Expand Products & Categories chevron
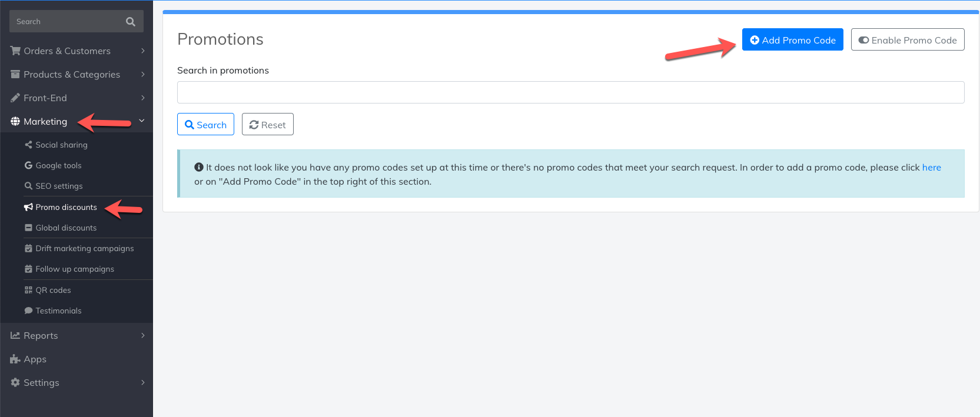This screenshot has height=417, width=980. coord(143,74)
